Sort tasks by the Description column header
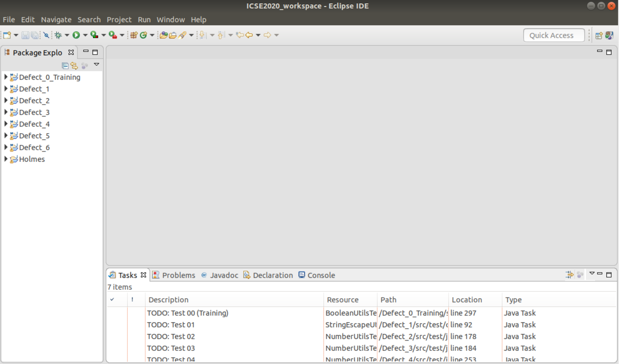The image size is (619, 364). (x=169, y=299)
